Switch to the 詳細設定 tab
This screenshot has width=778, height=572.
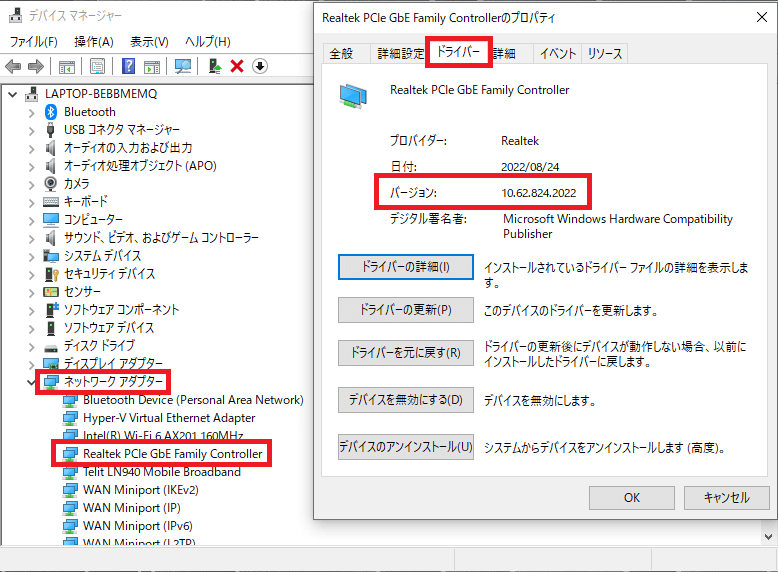coord(399,53)
